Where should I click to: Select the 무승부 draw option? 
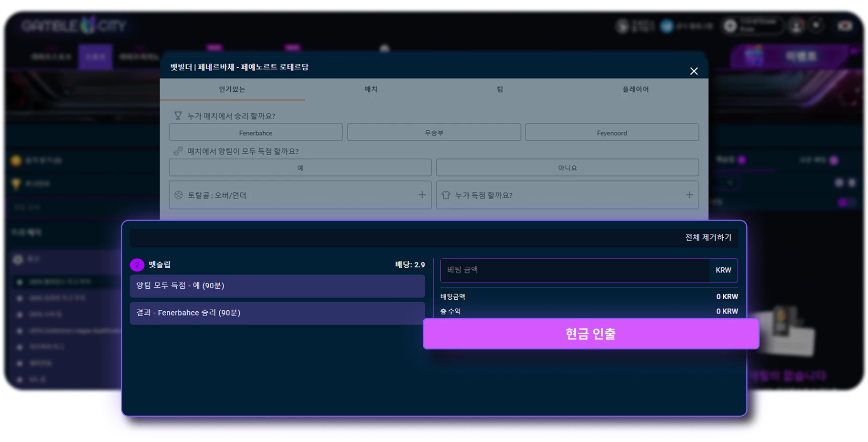click(x=434, y=133)
